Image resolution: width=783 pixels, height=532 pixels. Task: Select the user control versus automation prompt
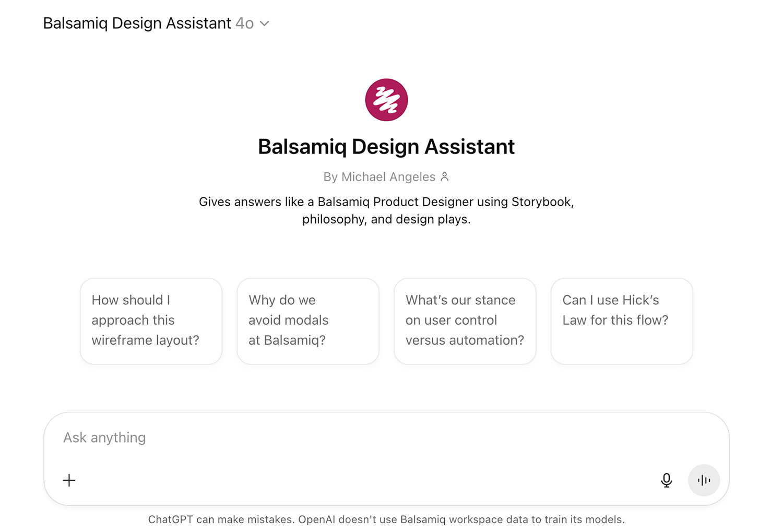(x=465, y=321)
